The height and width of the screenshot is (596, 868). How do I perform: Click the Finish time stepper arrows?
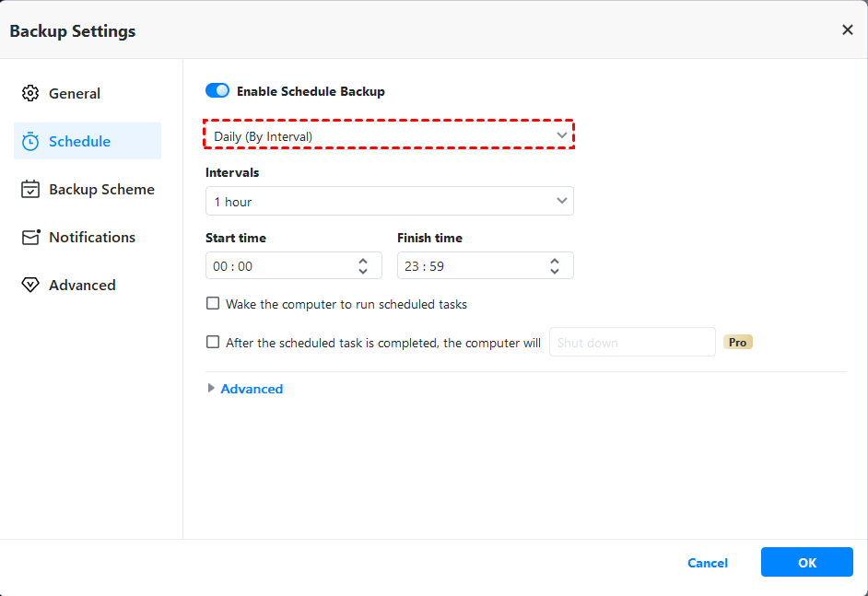[555, 265]
